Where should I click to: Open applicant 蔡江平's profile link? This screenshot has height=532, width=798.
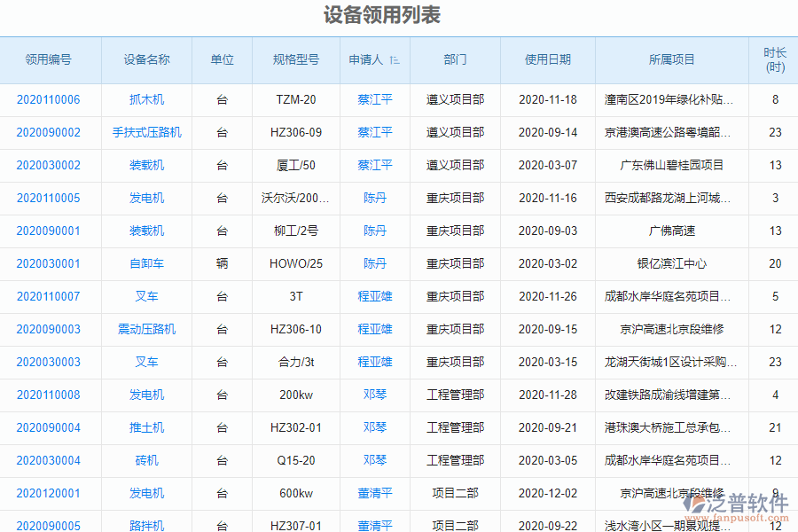point(375,99)
